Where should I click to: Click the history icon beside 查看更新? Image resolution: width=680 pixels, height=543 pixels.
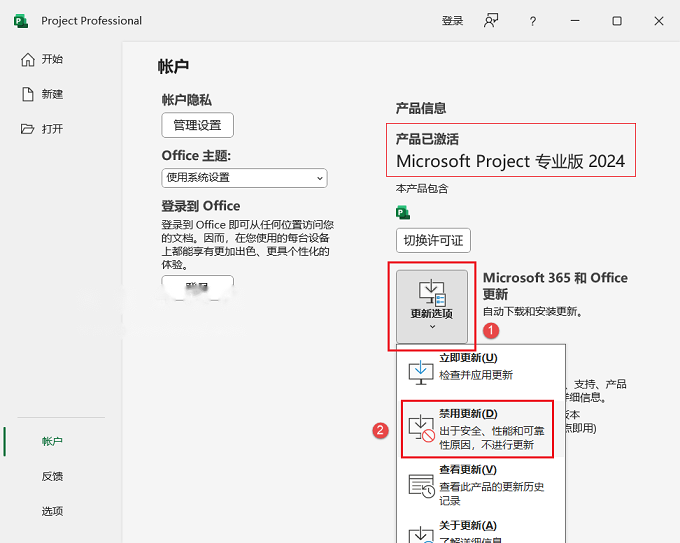click(x=422, y=485)
